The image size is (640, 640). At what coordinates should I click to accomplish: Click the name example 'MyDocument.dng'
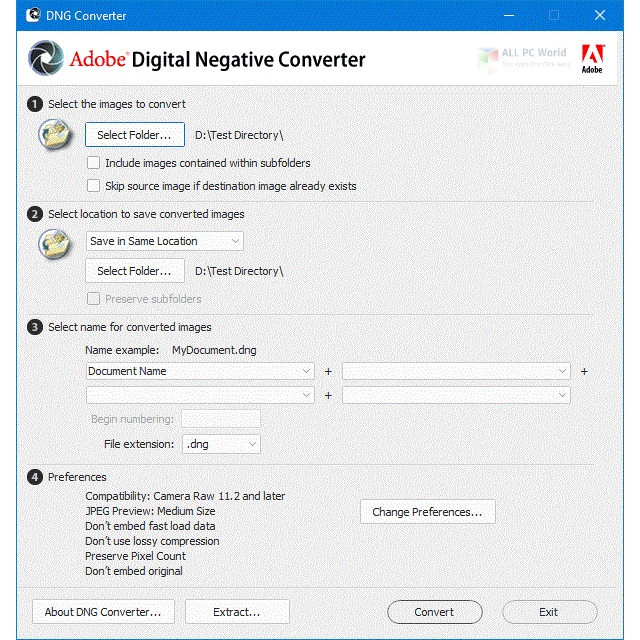214,350
